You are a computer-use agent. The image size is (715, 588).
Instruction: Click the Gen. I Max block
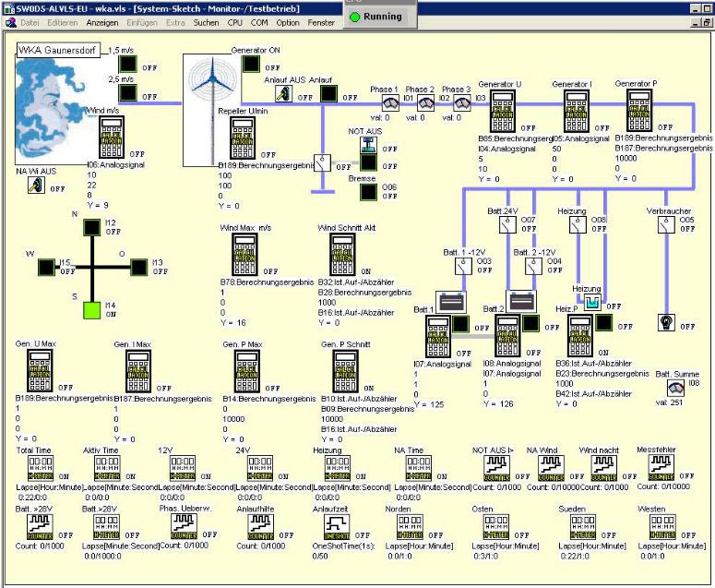click(x=138, y=371)
